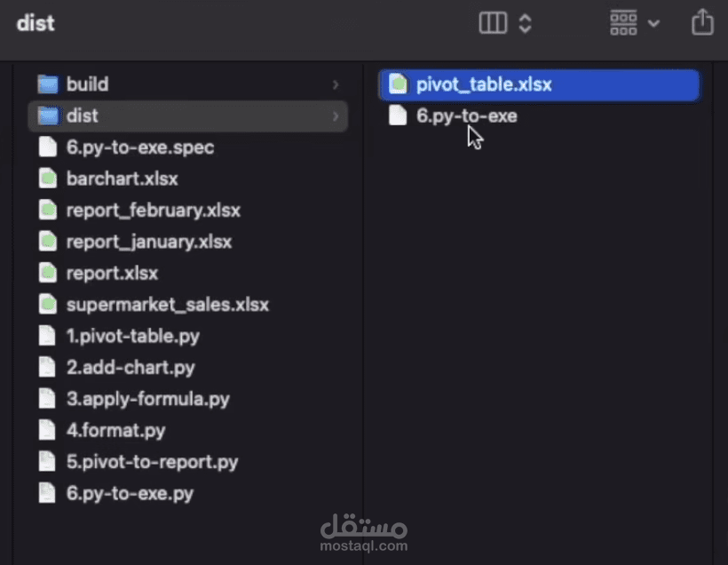
Task: Click the supermarket_sales.xlsx file icon
Action: [x=48, y=305]
